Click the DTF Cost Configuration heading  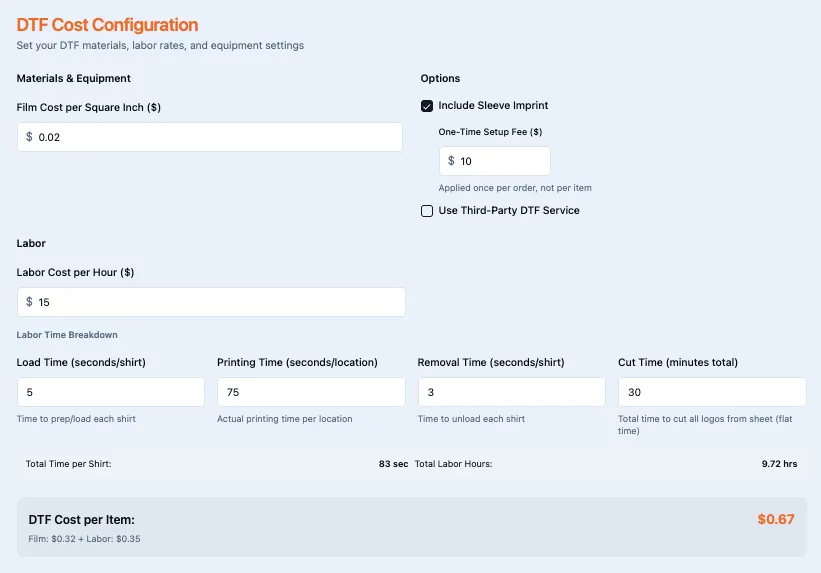(107, 25)
